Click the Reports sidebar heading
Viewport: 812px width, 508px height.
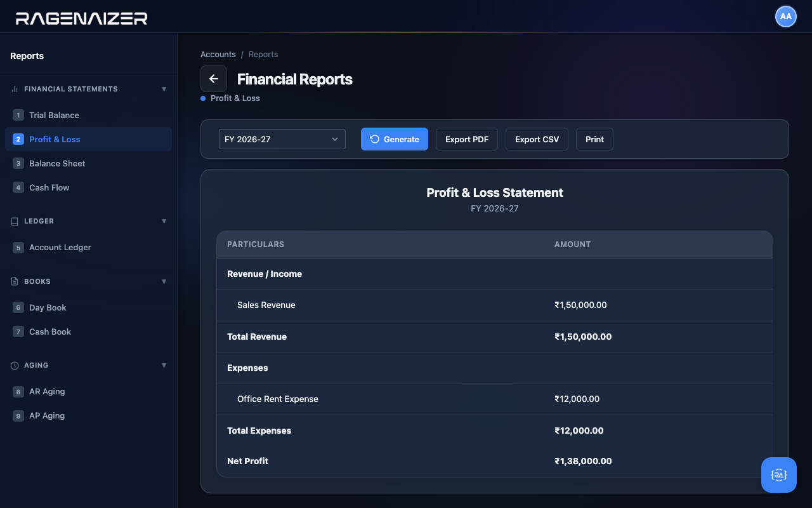coord(27,56)
